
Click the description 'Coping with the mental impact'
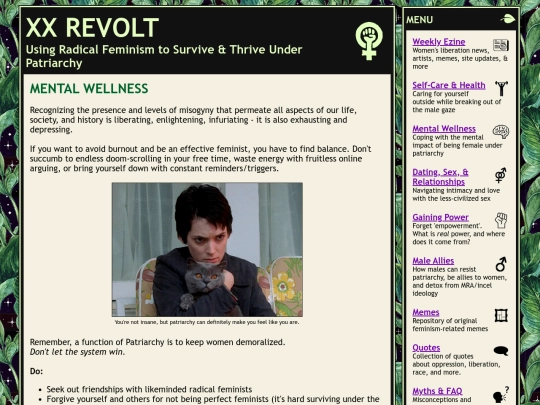(457, 145)
